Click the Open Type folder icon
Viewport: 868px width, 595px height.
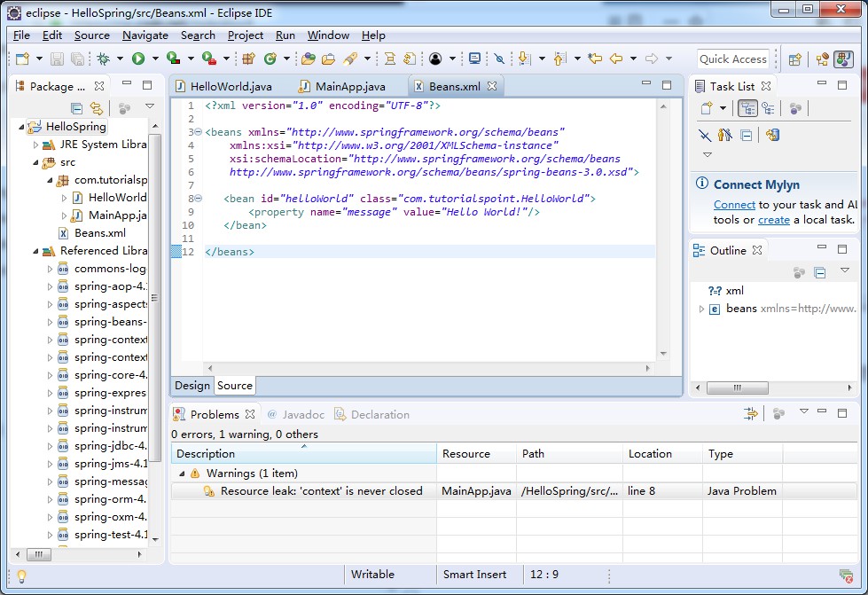[309, 59]
